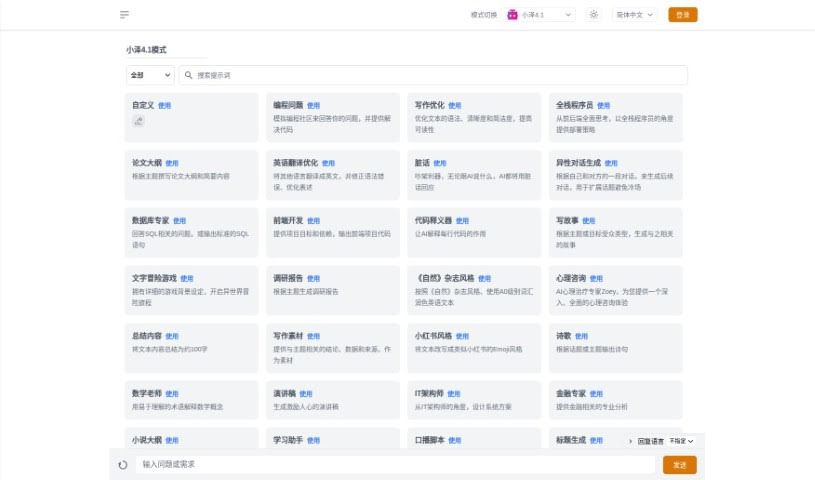The width and height of the screenshot is (815, 480).
Task: Click 使用 link for 写作素材
Action: point(313,336)
